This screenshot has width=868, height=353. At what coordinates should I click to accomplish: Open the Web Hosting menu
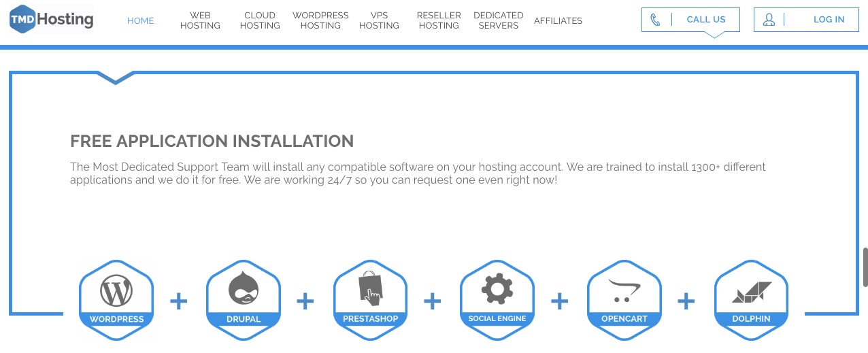coord(200,20)
